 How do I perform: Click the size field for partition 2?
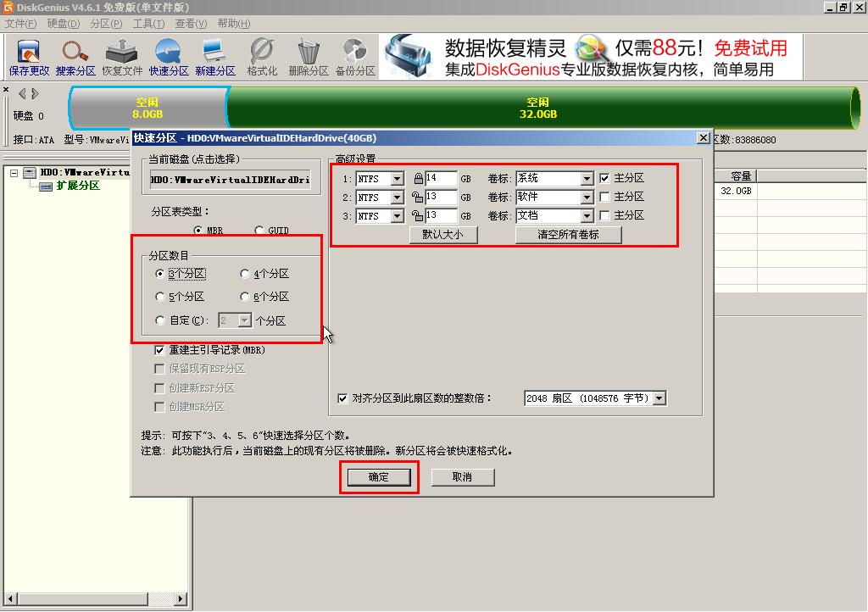(x=441, y=197)
